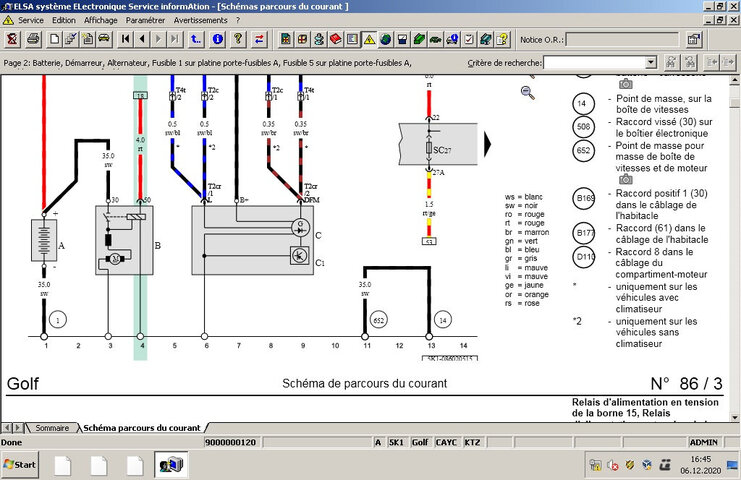Click the blue 't..' toolbar icon
This screenshot has width=741, height=480.
pyautogui.click(x=196, y=39)
